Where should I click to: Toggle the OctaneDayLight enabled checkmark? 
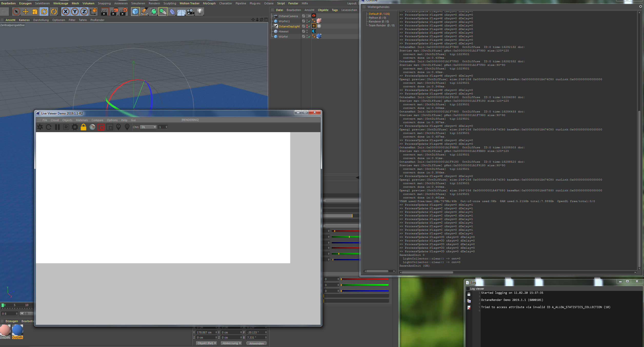point(309,26)
